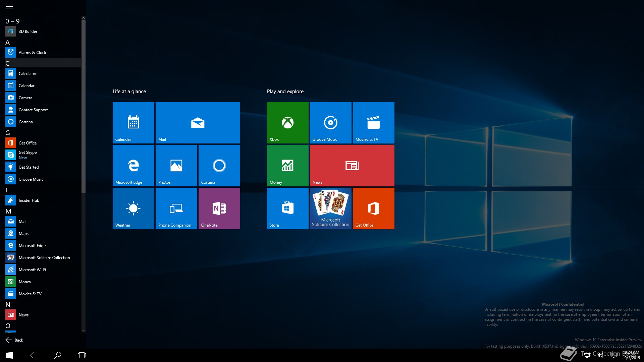The image size is (644, 362).
Task: Click the letter N section header
Action: 43,305
